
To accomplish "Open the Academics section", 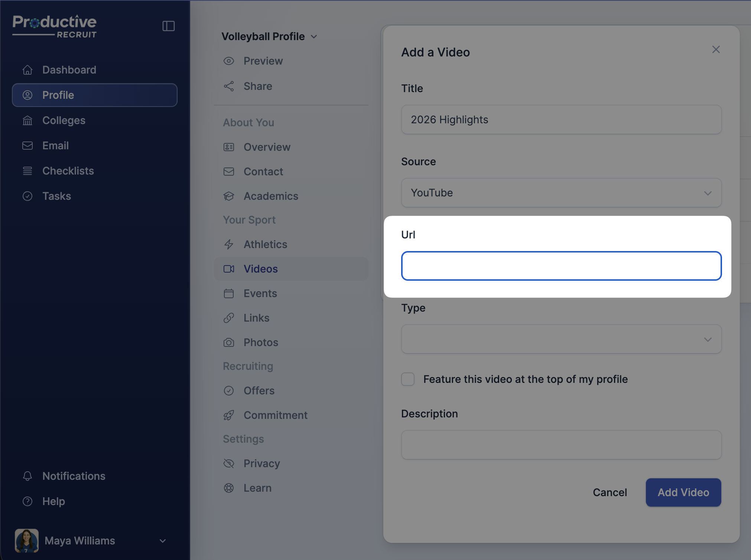I will coord(270,196).
